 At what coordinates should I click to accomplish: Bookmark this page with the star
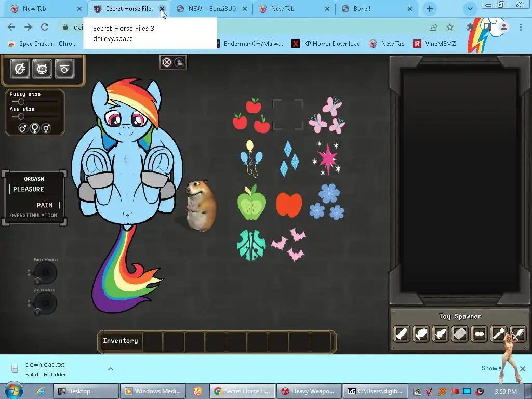450,27
